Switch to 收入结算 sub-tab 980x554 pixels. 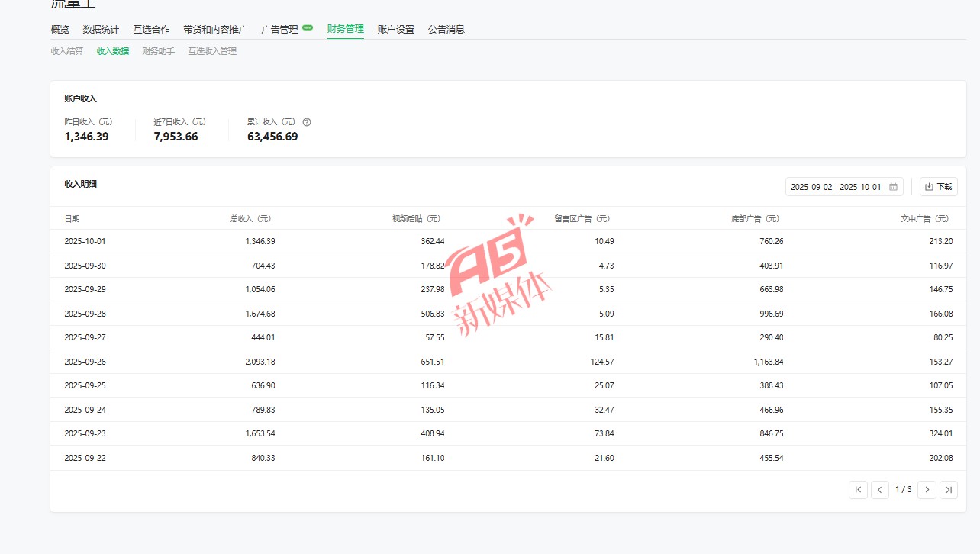pos(67,51)
